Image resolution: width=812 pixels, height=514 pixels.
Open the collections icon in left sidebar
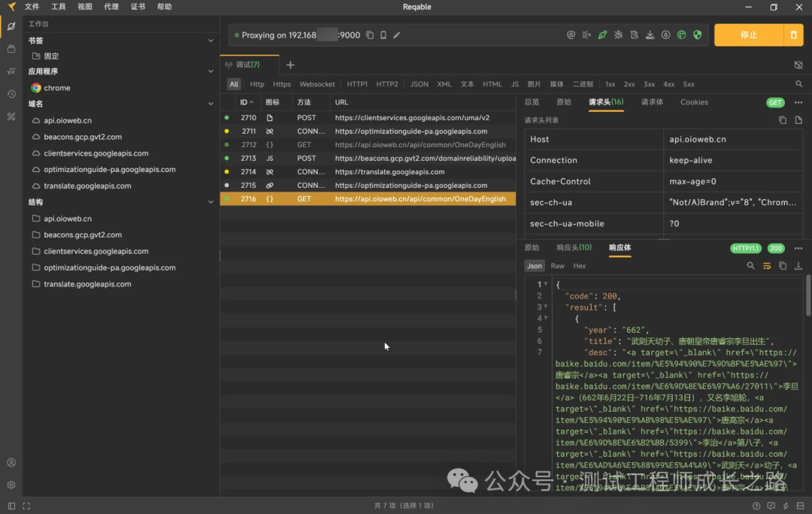11,49
